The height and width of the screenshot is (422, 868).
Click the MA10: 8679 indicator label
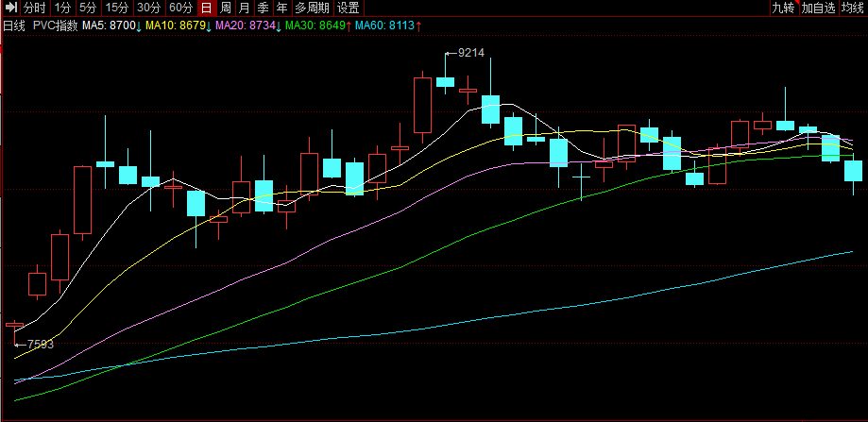pos(179,25)
